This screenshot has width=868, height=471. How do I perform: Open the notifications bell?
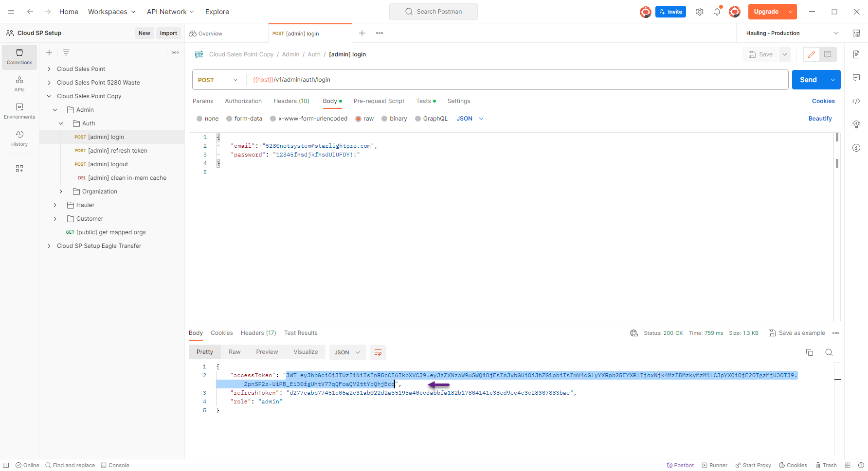717,12
